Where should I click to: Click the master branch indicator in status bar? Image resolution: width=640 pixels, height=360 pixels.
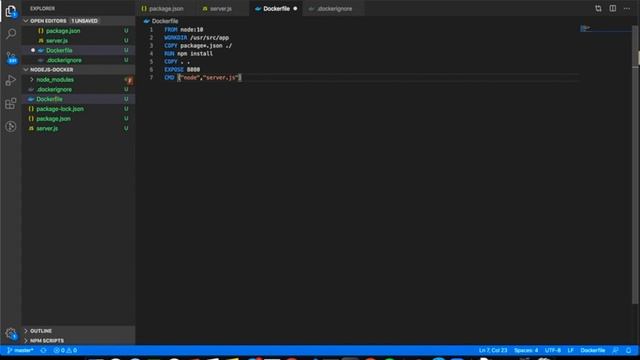[20, 350]
